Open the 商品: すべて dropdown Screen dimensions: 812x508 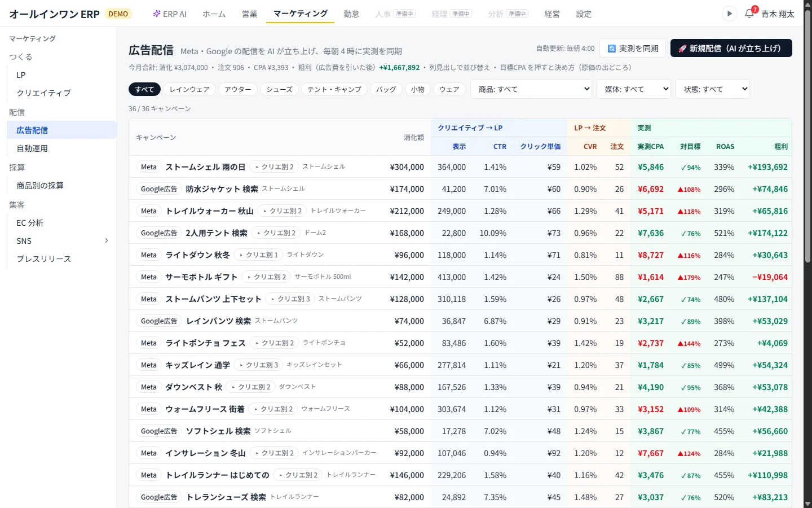[x=531, y=89]
